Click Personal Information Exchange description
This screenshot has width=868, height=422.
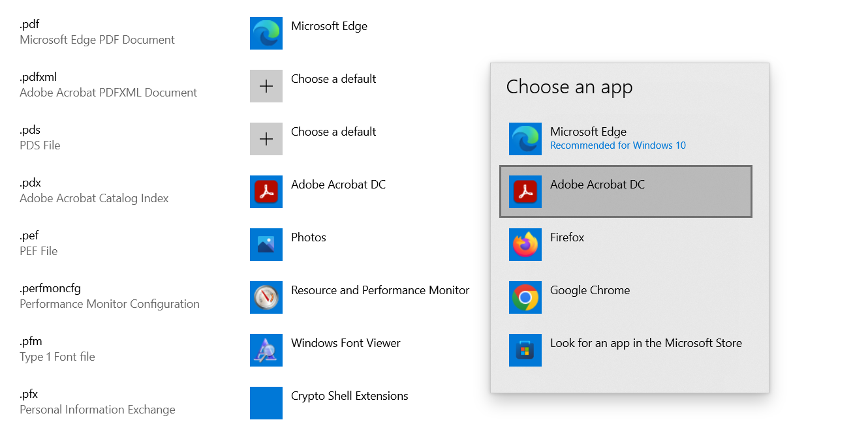97,410
